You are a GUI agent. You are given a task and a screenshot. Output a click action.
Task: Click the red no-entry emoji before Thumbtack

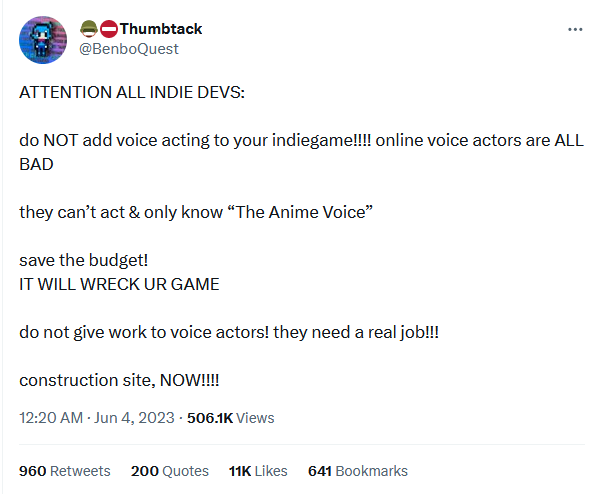point(107,28)
